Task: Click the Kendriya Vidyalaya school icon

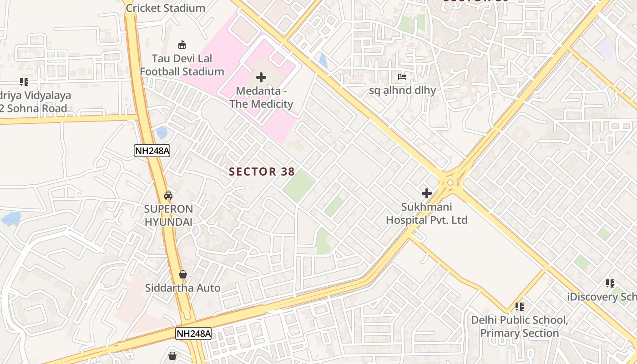Action: 24,82
